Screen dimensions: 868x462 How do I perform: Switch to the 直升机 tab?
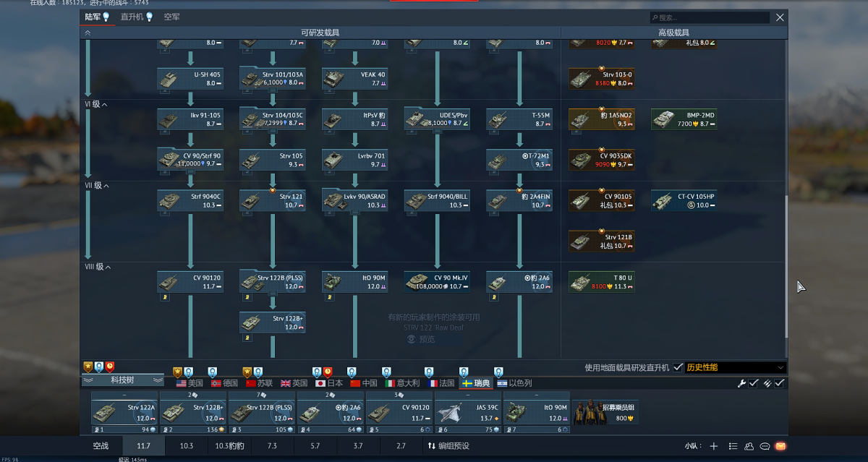click(137, 17)
